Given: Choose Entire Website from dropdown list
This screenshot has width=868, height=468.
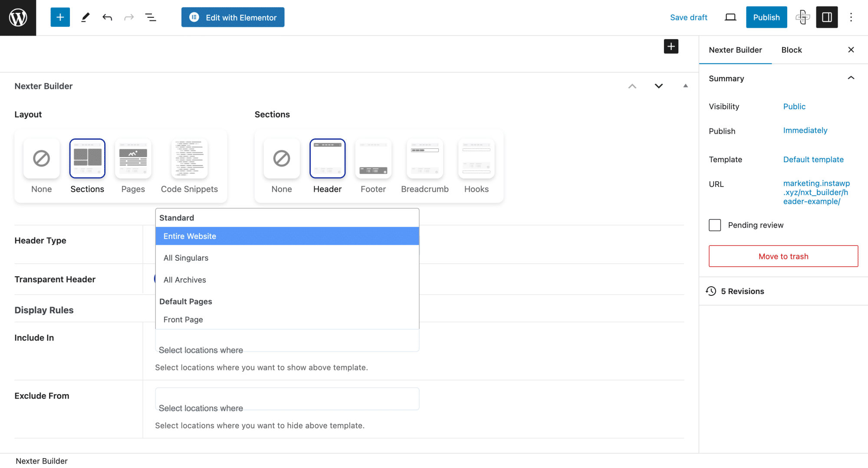Looking at the screenshot, I should [x=287, y=236].
